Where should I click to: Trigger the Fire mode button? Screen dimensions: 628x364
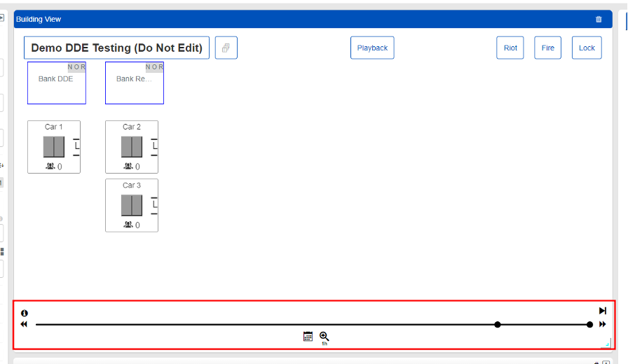[548, 48]
